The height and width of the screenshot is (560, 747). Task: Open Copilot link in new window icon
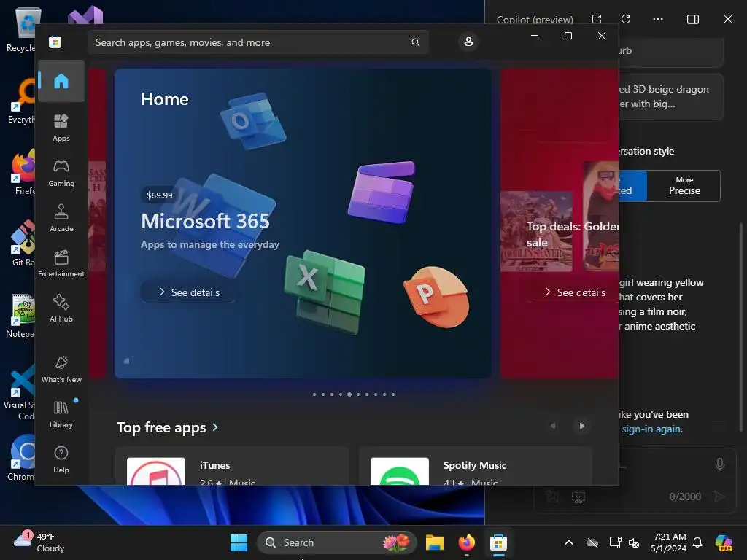pyautogui.click(x=597, y=19)
